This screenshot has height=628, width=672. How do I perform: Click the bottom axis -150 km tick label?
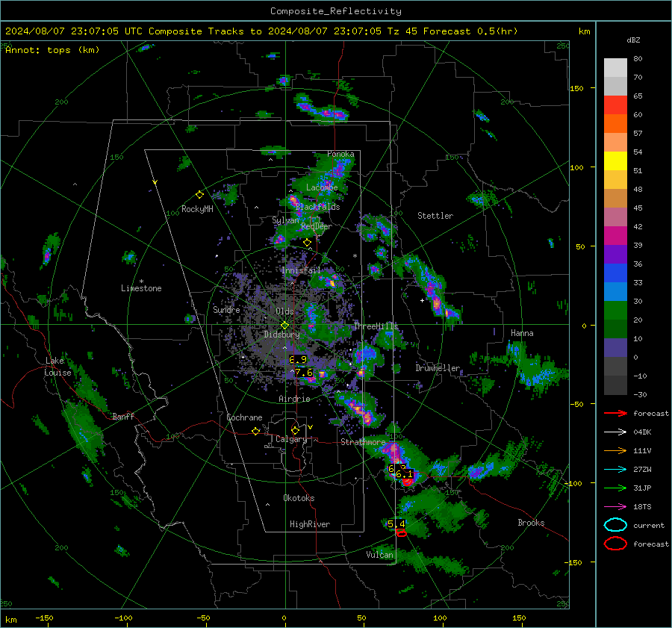[44, 618]
